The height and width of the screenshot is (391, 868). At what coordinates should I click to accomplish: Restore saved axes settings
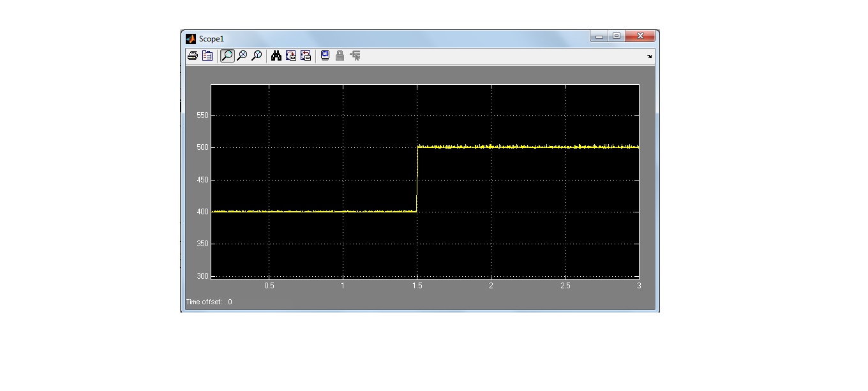tap(306, 56)
